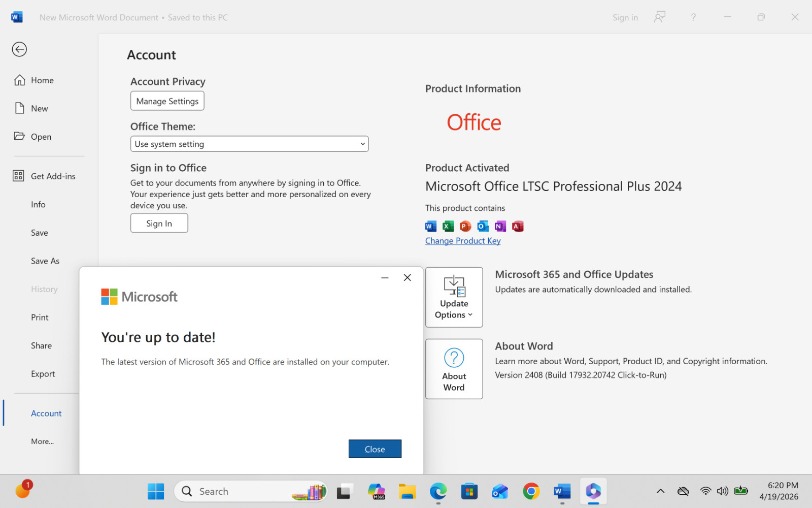812x508 pixels.
Task: Launch Microsoft Edge from the taskbar
Action: 438,491
